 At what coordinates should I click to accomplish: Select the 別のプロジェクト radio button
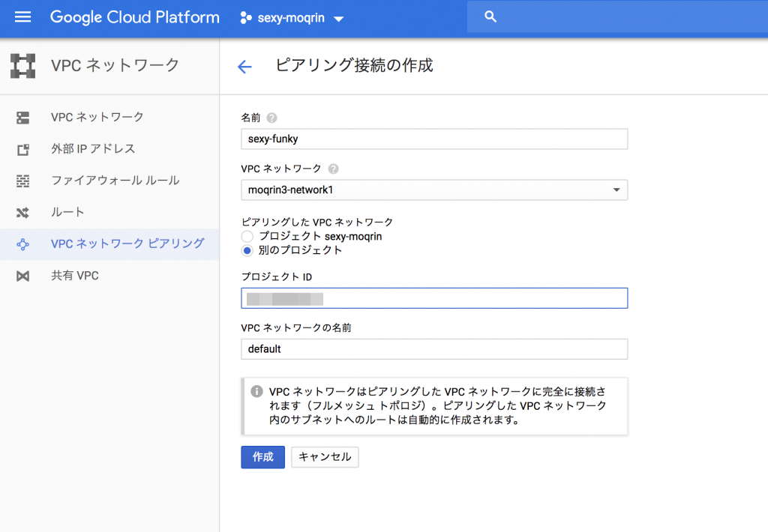(x=247, y=250)
